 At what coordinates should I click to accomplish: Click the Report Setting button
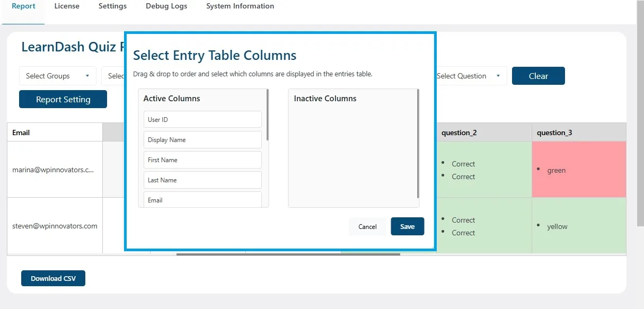click(x=63, y=99)
